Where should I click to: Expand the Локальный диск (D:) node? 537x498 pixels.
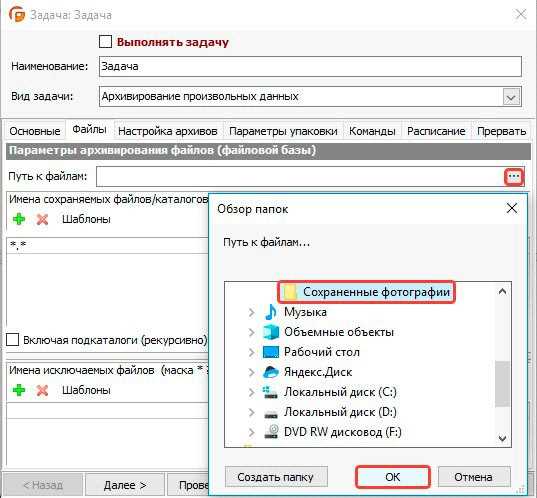coord(251,412)
